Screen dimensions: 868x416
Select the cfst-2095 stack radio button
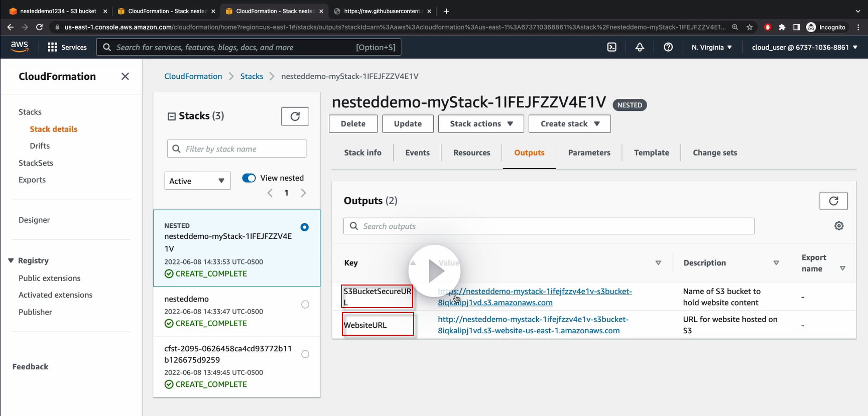(x=305, y=354)
